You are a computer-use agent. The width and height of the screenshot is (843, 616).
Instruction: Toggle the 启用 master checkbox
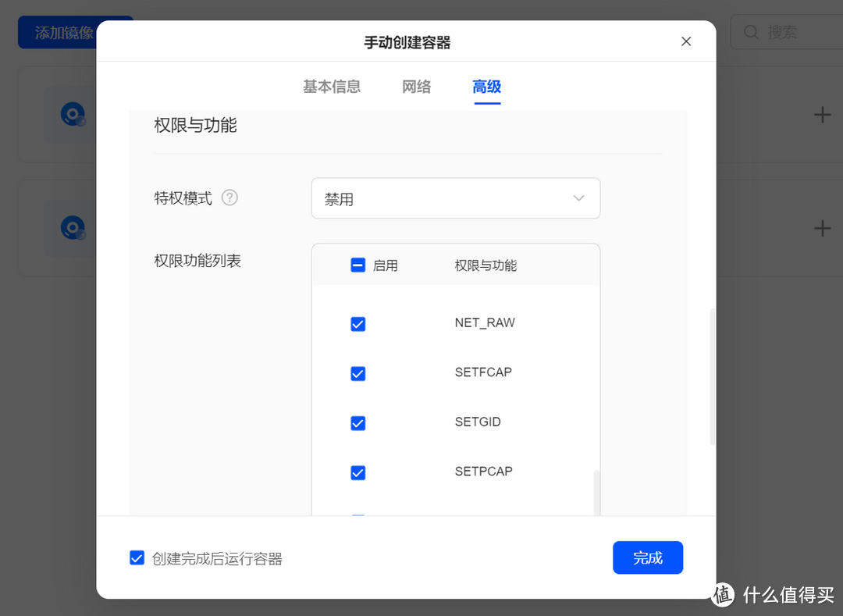(357, 265)
